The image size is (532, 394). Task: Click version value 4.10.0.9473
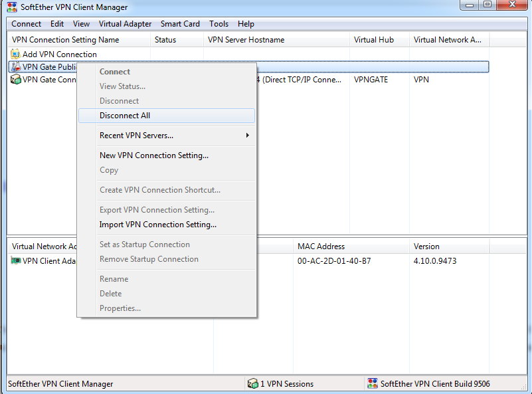pos(435,261)
